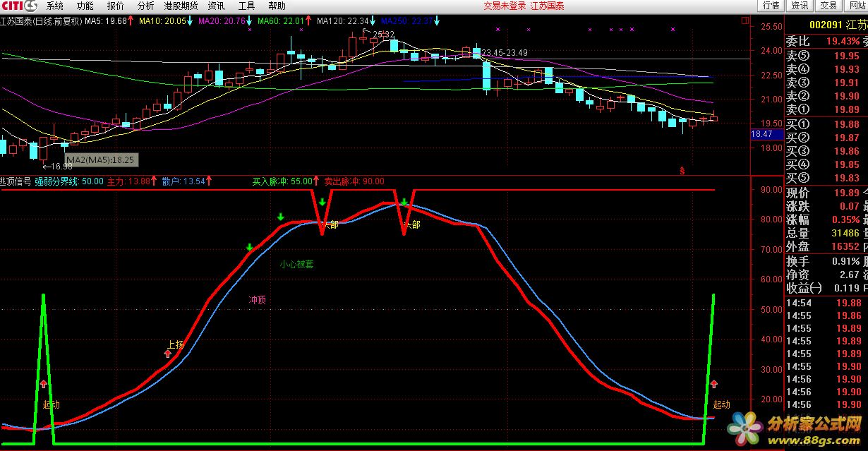Open the 报价 menu
The width and height of the screenshot is (868, 451).
point(115,6)
